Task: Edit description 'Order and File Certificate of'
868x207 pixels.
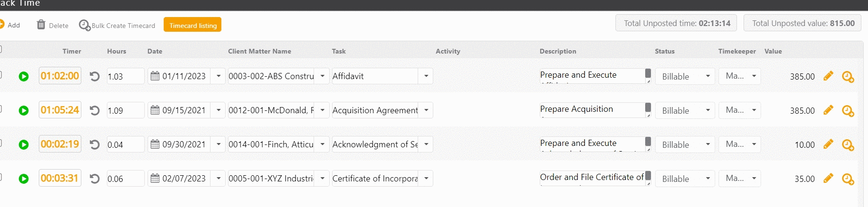Action: point(592,178)
